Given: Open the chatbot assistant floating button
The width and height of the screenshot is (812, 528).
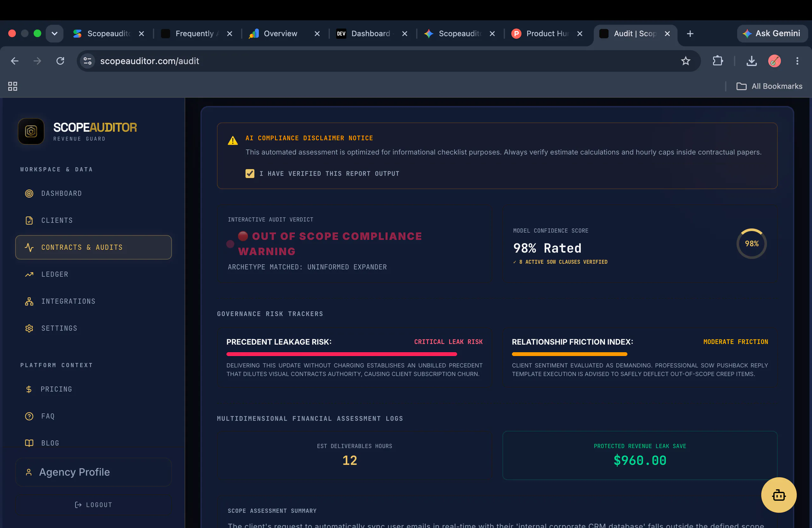Looking at the screenshot, I should 779,495.
